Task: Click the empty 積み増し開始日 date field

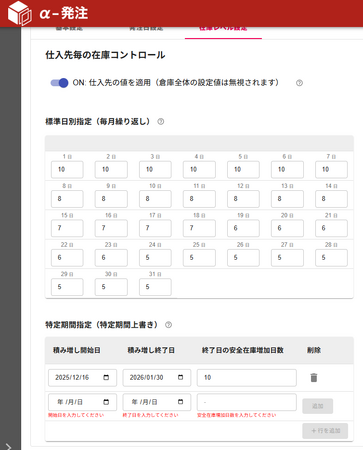Action: point(82,402)
